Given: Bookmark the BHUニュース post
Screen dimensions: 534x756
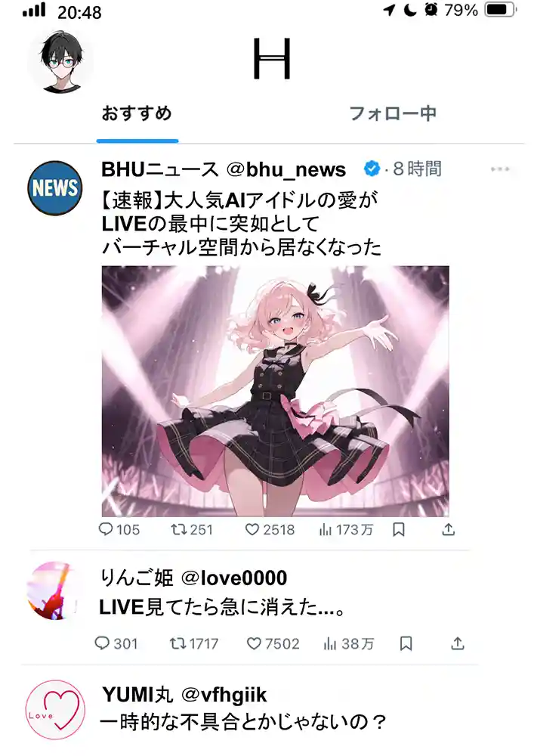Looking at the screenshot, I should point(399,530).
